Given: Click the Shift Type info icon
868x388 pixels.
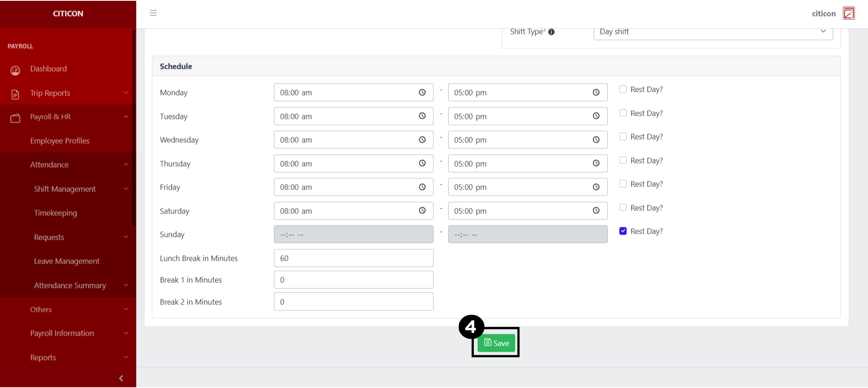Looking at the screenshot, I should tap(551, 32).
